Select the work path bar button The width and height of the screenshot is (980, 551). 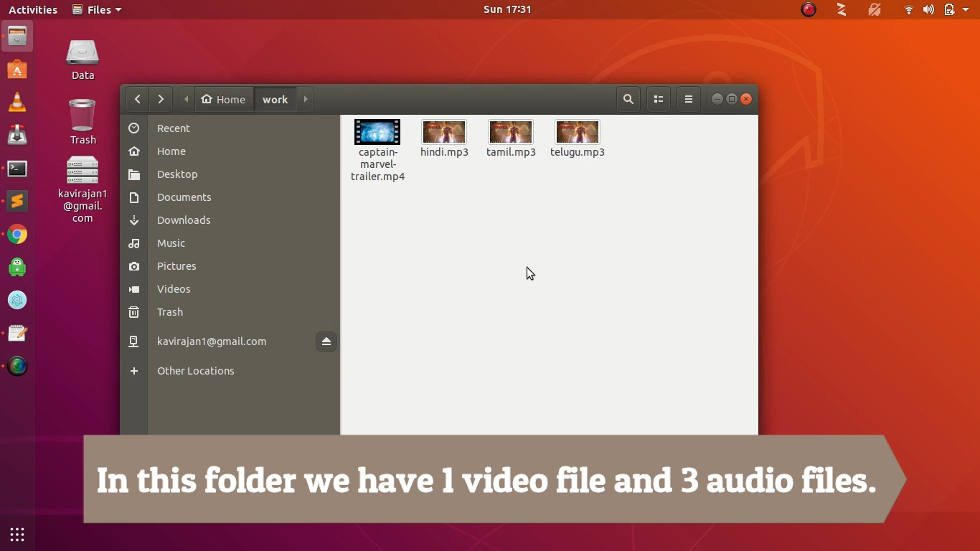click(x=275, y=99)
